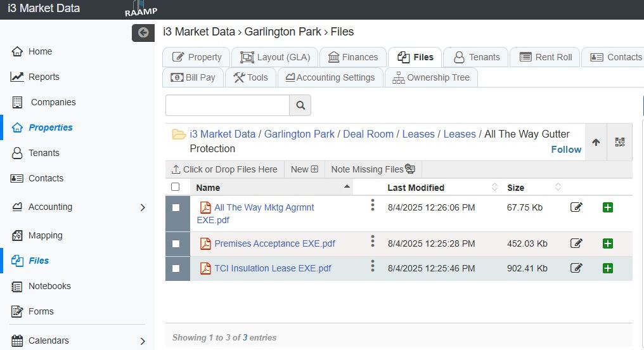The image size is (644, 350).
Task: Expand the Accounting sidebar menu
Action: tap(142, 207)
